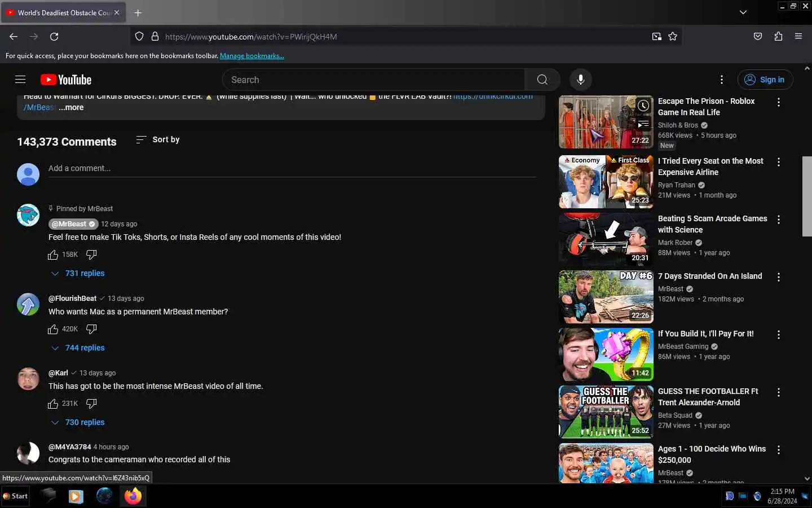The height and width of the screenshot is (508, 812).
Task: Show site security lock information
Action: coord(155,37)
